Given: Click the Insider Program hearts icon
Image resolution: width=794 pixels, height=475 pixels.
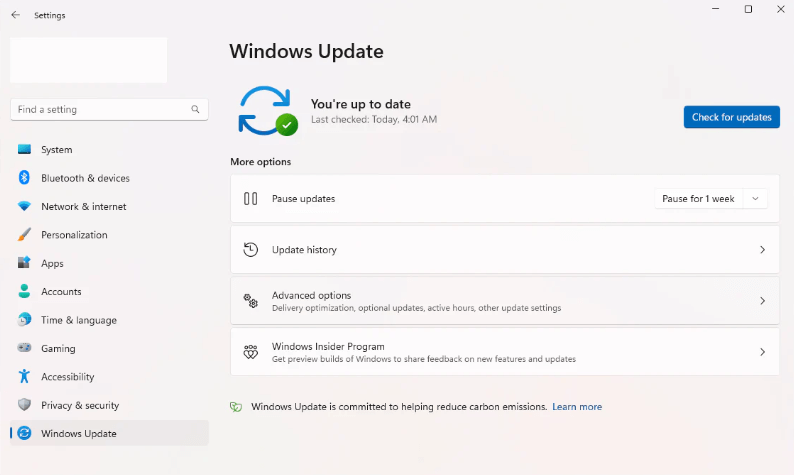Looking at the screenshot, I should (x=251, y=352).
